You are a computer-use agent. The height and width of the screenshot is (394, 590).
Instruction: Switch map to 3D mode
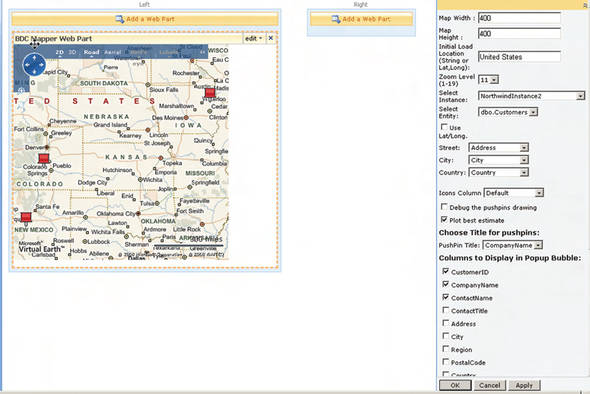(x=72, y=52)
